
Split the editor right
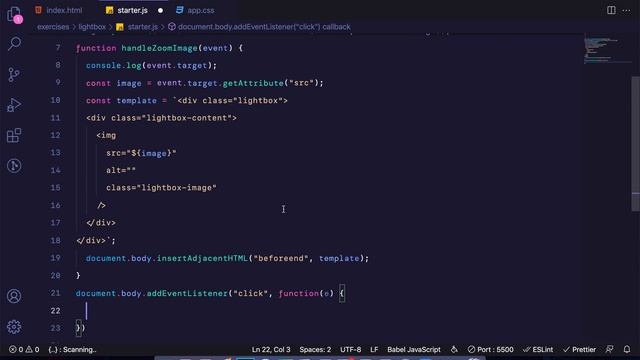click(x=611, y=10)
